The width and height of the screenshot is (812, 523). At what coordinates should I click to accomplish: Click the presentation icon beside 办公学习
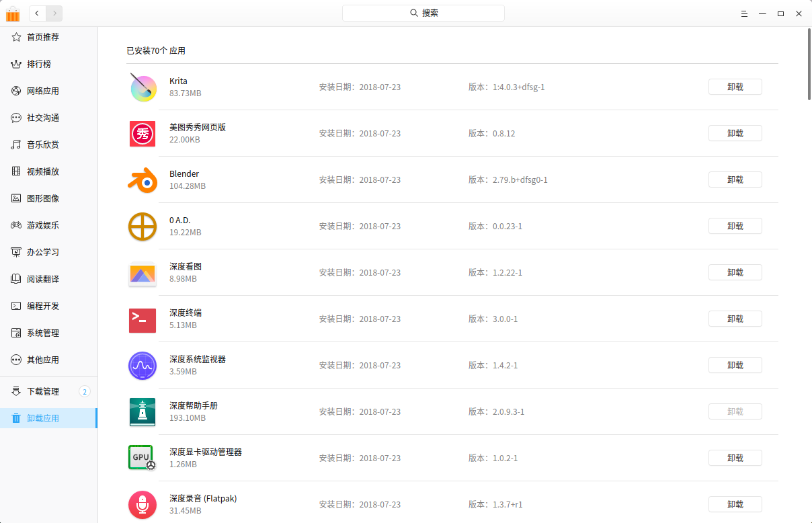pyautogui.click(x=16, y=252)
